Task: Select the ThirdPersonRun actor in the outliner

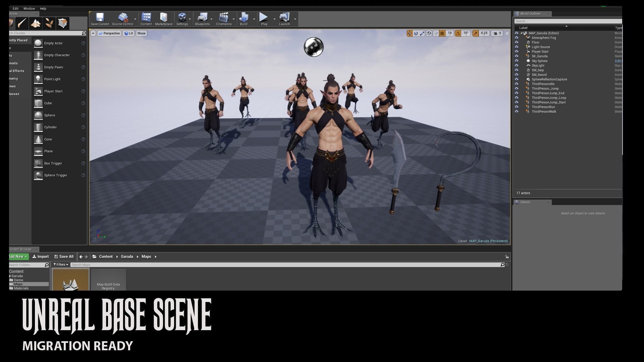Action: tap(543, 107)
